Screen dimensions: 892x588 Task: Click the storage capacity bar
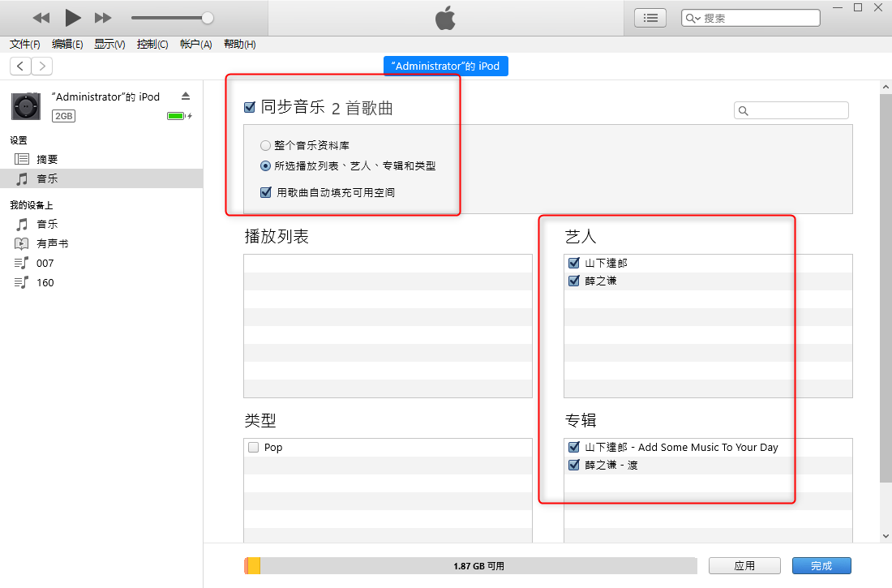tap(470, 566)
